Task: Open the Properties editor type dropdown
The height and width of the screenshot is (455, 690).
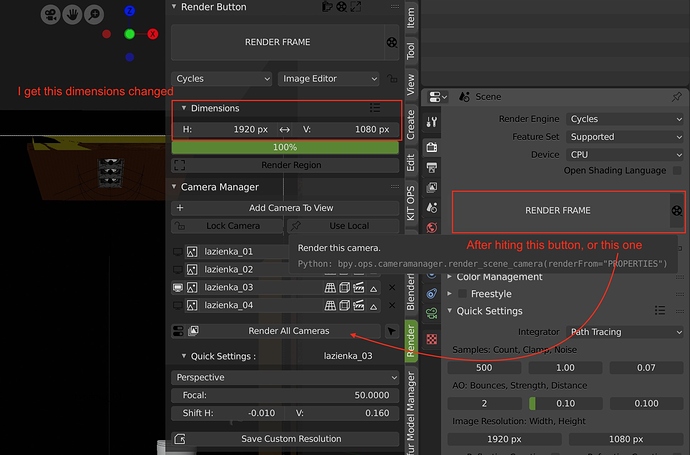Action: [437, 97]
